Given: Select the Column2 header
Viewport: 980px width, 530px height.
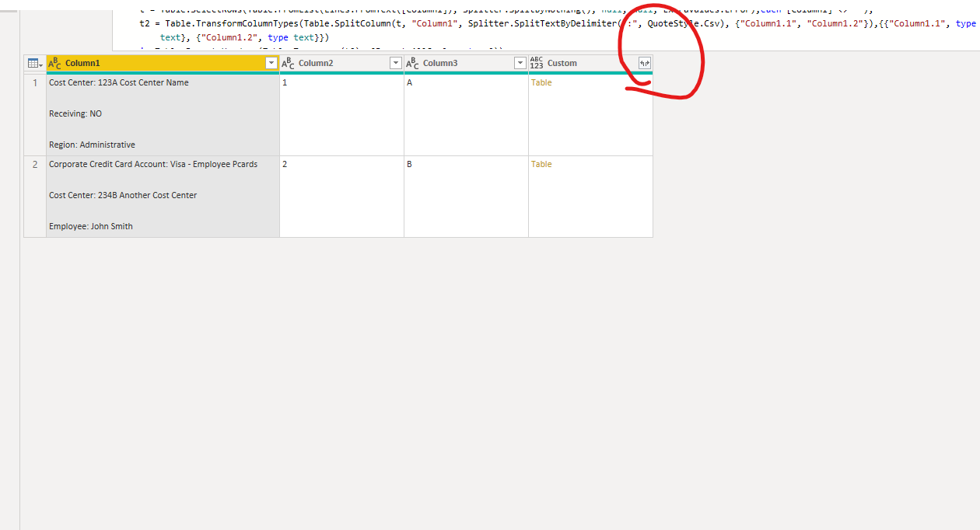Looking at the screenshot, I should coord(341,63).
